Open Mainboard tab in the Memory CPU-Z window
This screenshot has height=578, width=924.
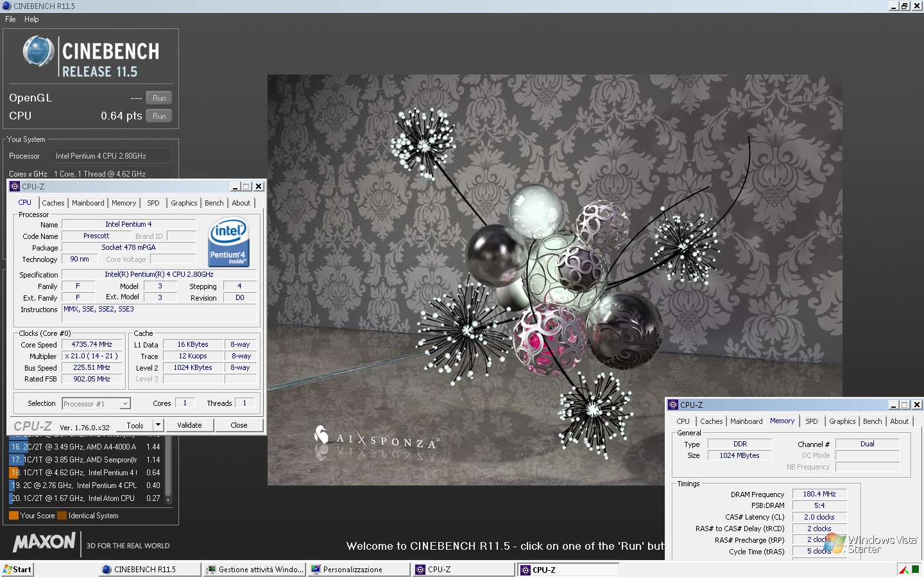(746, 421)
